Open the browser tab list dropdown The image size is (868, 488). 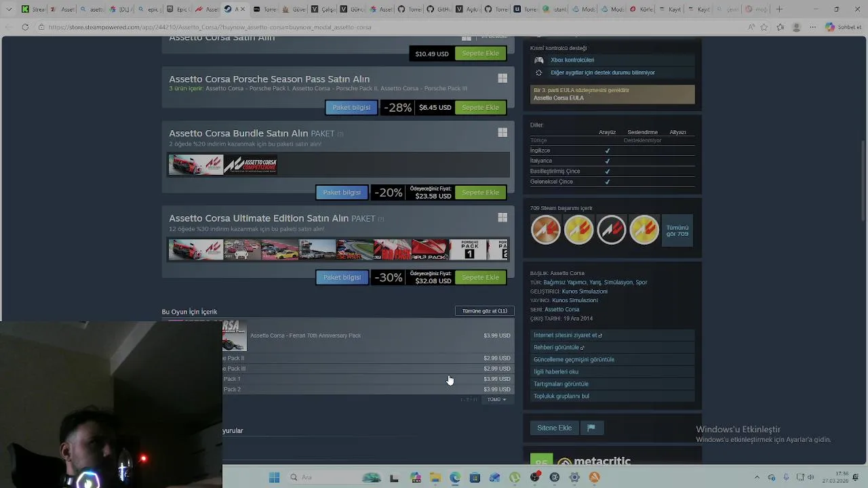tap(8, 9)
